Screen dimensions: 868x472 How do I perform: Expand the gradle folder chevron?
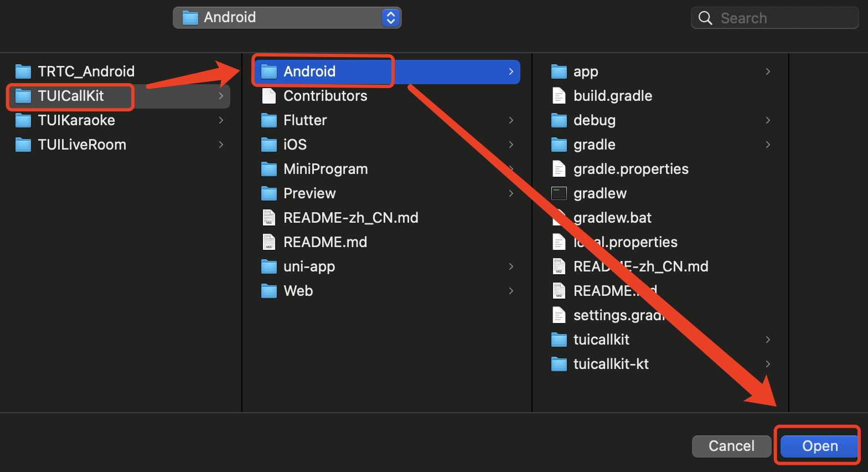coord(768,145)
